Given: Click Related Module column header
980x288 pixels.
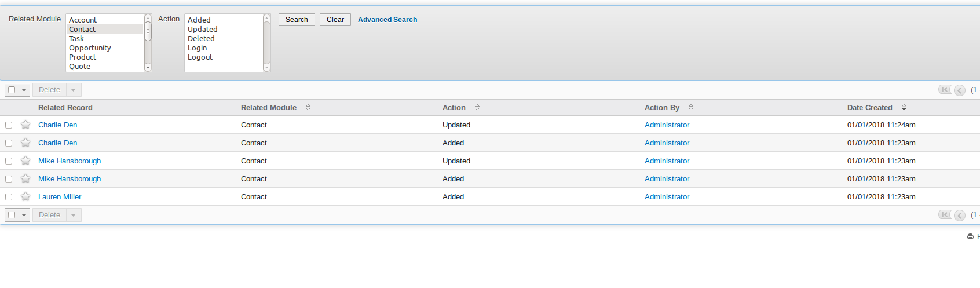Looking at the screenshot, I should point(269,107).
